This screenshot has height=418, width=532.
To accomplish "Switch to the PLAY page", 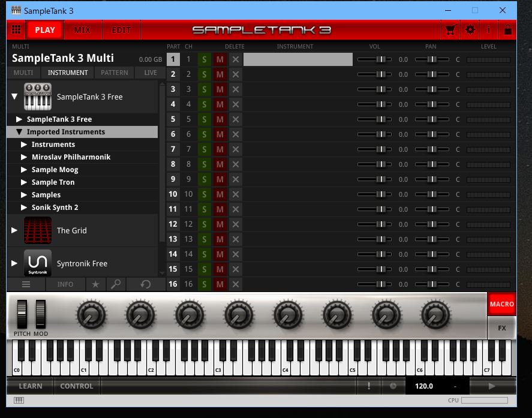I will click(x=45, y=30).
